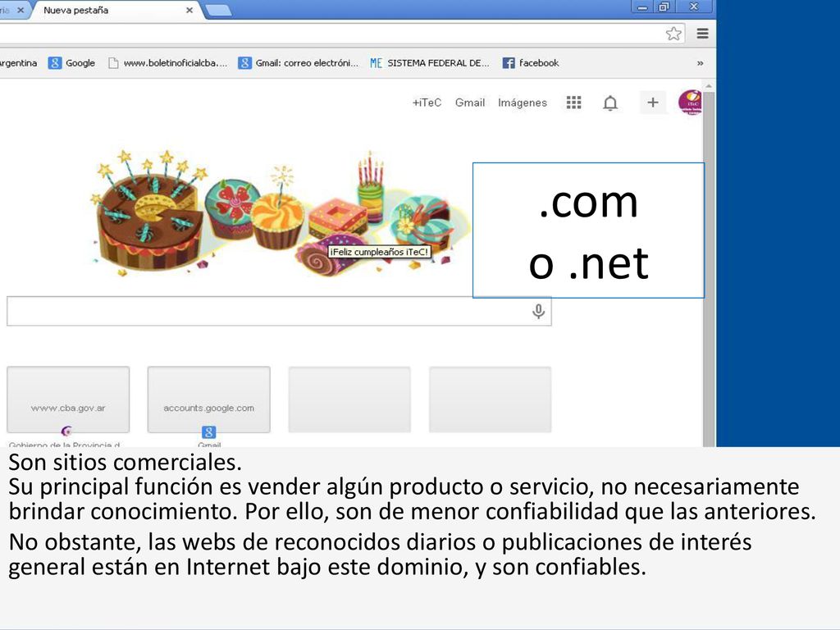Bookmark this page with the star icon
Viewport: 840px width, 630px height.
click(x=673, y=34)
